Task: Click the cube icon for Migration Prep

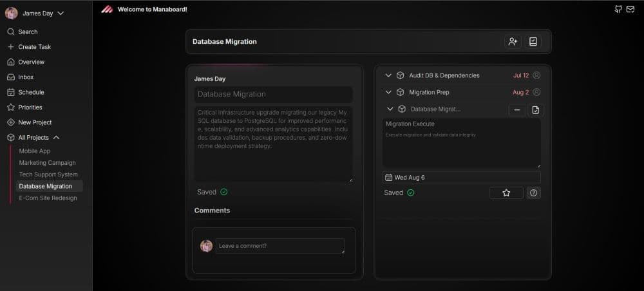Action: [400, 92]
